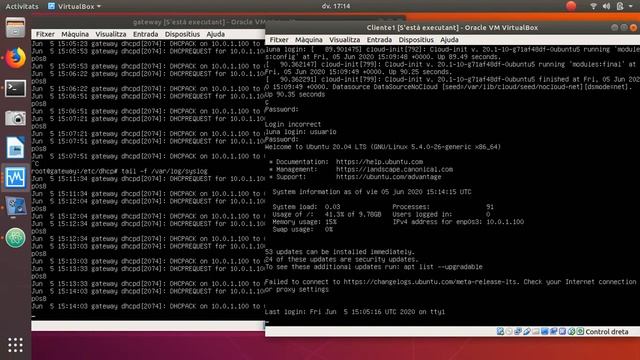640x360 pixels.
Task: Click the Activitats button in the top bar
Action: 22,7
